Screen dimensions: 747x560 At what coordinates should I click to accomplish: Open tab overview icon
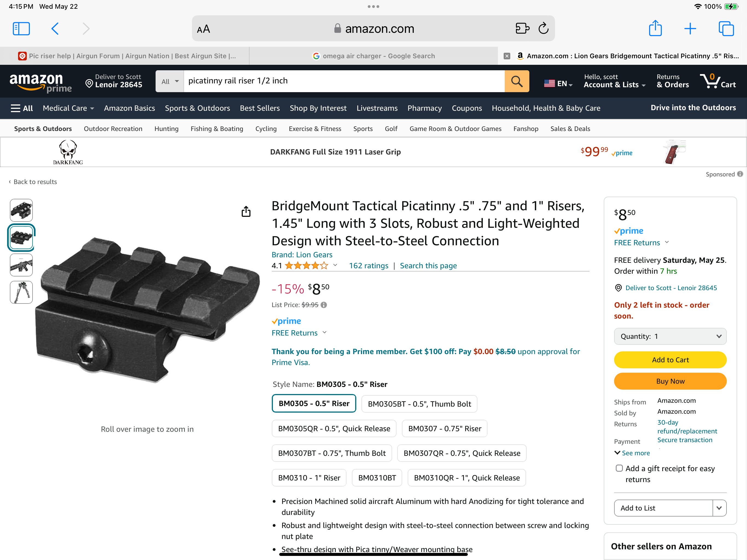click(726, 29)
